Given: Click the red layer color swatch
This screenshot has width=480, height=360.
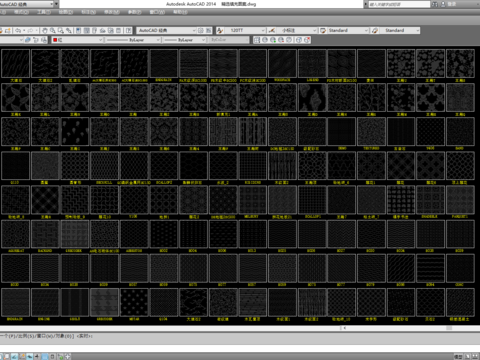Looking at the screenshot, I should [x=55, y=40].
